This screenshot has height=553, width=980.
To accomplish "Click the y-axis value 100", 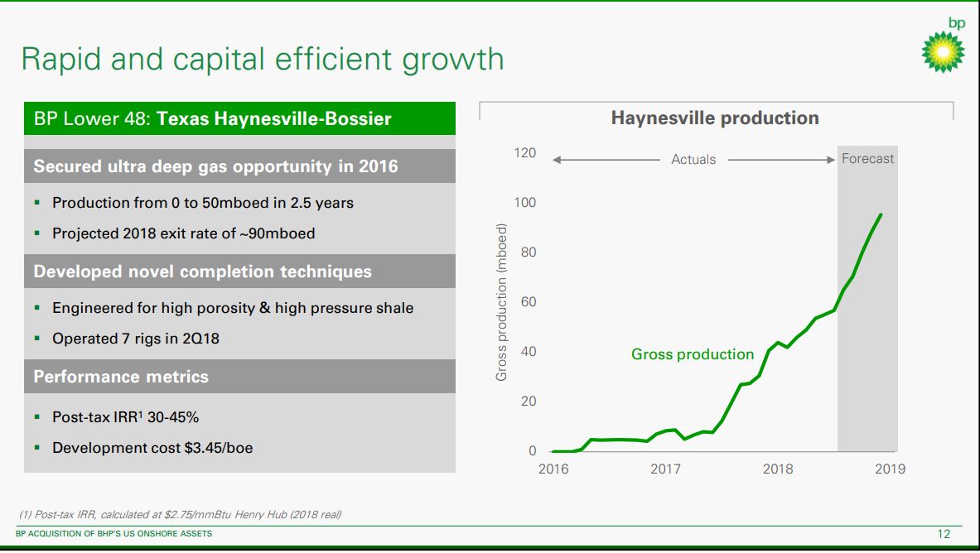I will tap(525, 203).
